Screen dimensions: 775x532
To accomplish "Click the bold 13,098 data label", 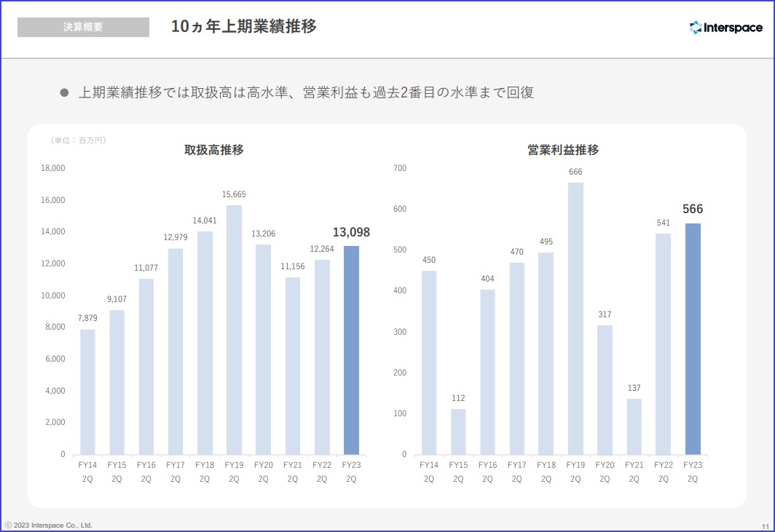I will coord(351,233).
